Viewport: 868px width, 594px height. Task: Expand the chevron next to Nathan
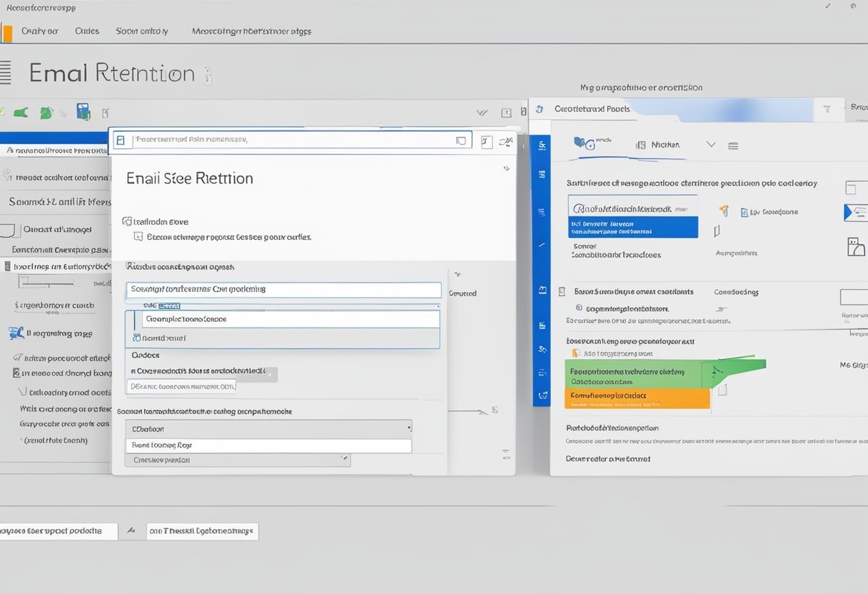[x=710, y=144]
